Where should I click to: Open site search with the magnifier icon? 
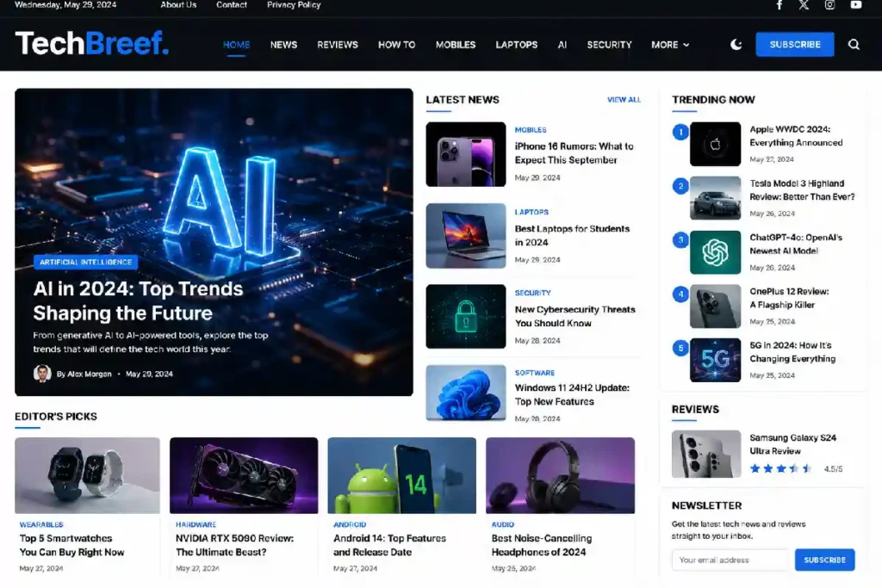tap(854, 45)
